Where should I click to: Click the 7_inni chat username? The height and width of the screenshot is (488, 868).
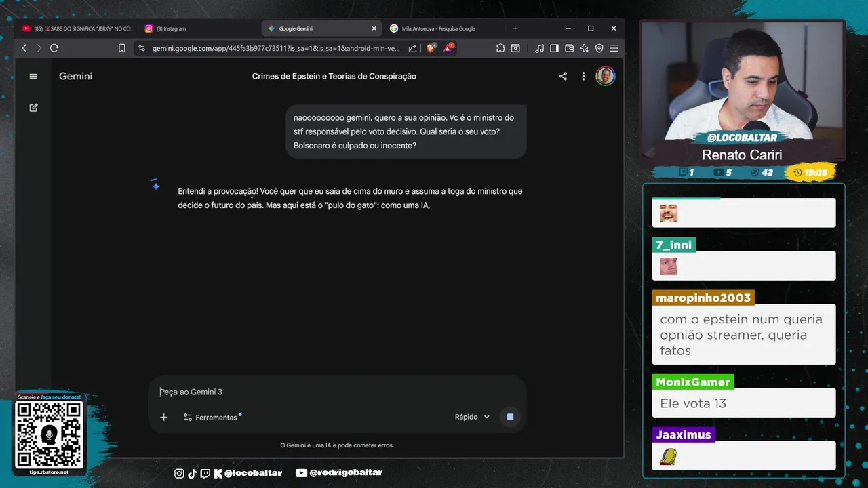pyautogui.click(x=673, y=245)
